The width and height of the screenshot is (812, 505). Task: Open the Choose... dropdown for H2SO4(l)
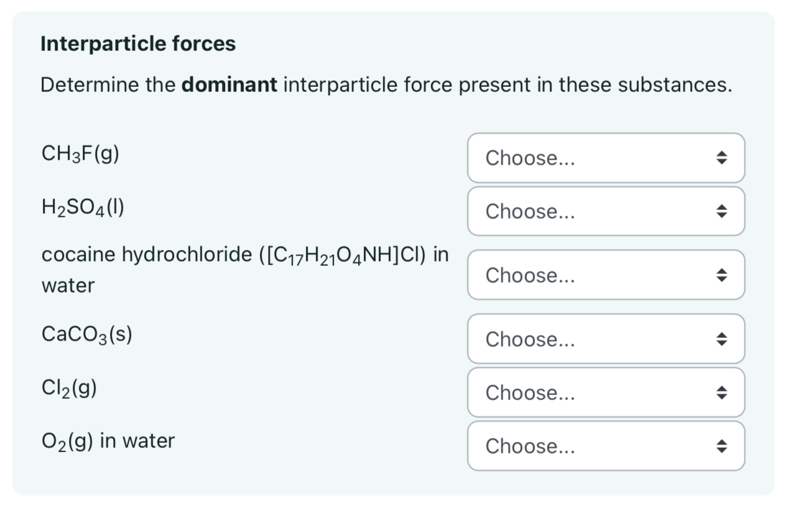[x=597, y=212]
